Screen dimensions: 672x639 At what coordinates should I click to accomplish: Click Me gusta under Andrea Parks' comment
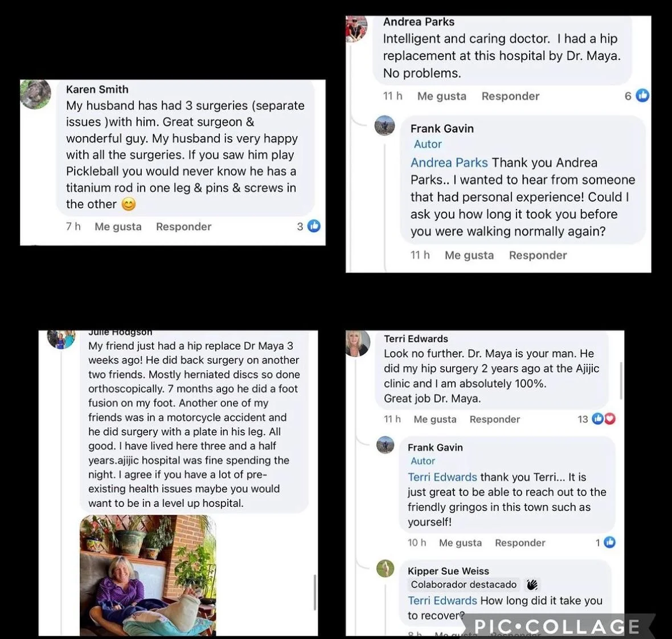442,96
